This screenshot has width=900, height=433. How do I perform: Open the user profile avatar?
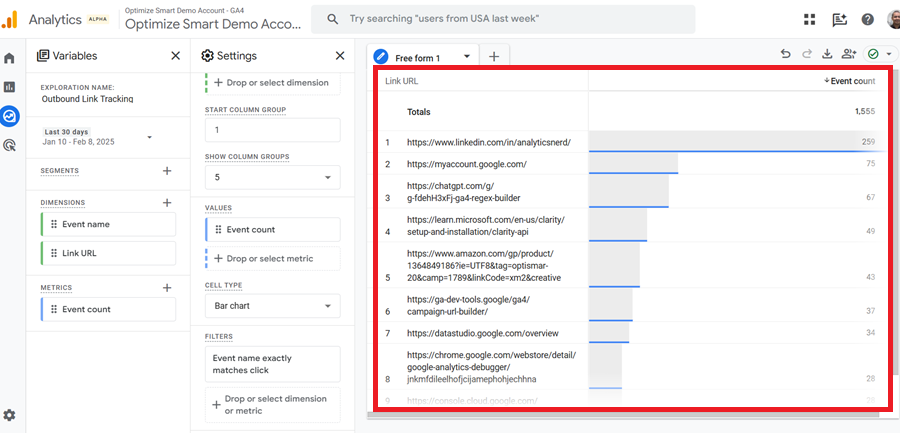coord(894,20)
